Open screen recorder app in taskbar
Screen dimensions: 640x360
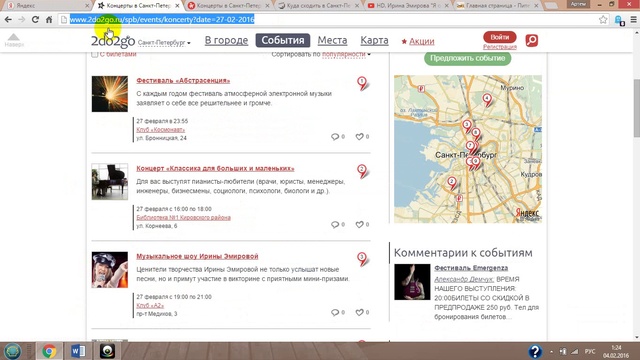coord(107,351)
